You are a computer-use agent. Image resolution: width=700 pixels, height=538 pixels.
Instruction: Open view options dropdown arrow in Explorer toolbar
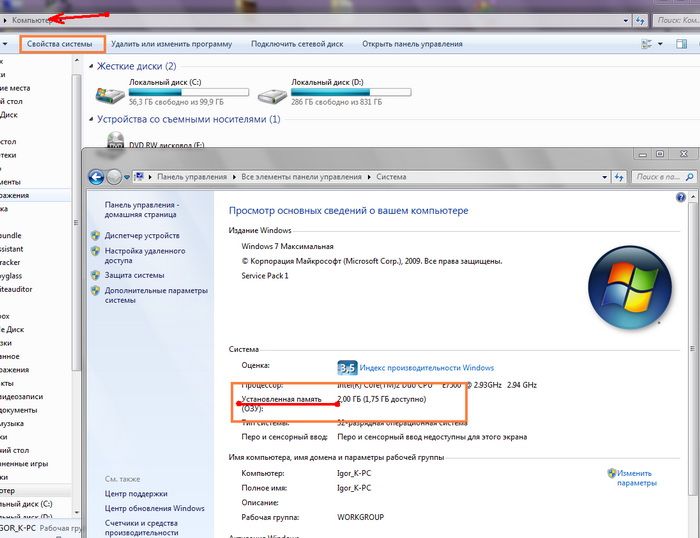click(x=660, y=44)
